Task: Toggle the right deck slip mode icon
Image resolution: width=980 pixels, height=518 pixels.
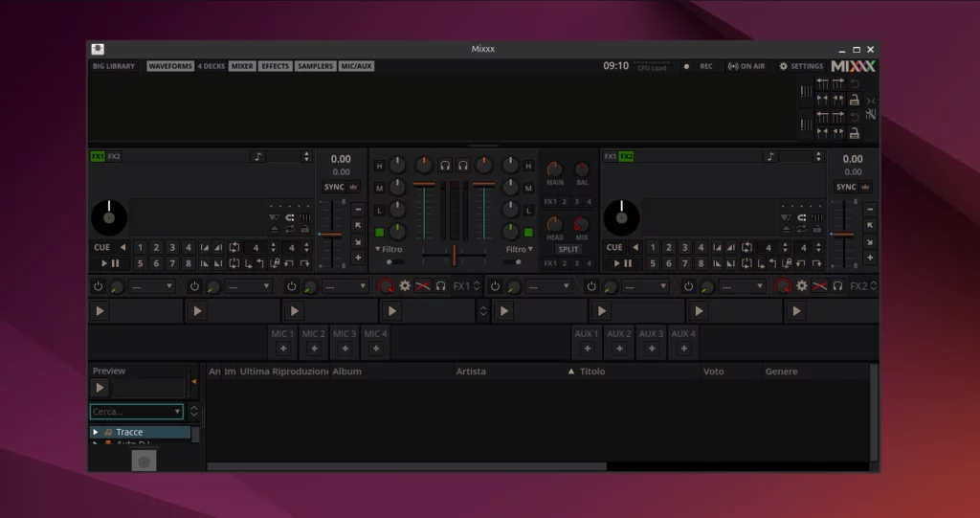Action: [x=787, y=217]
